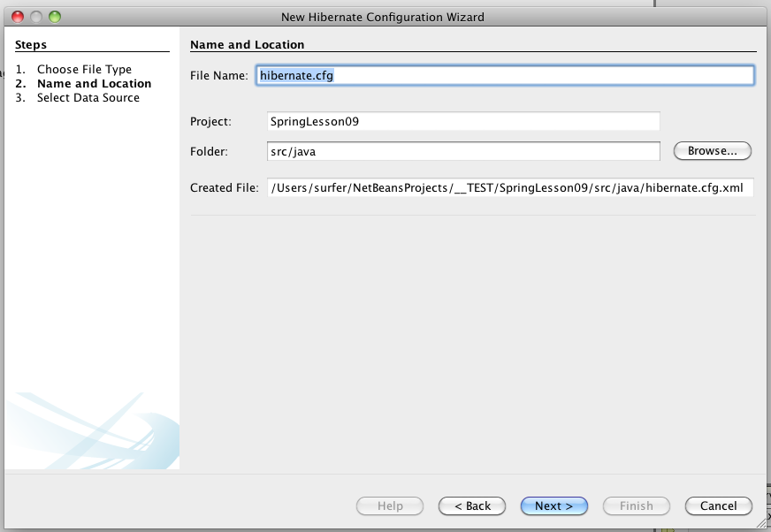Cancel the Hibernate configuration wizard

click(718, 506)
